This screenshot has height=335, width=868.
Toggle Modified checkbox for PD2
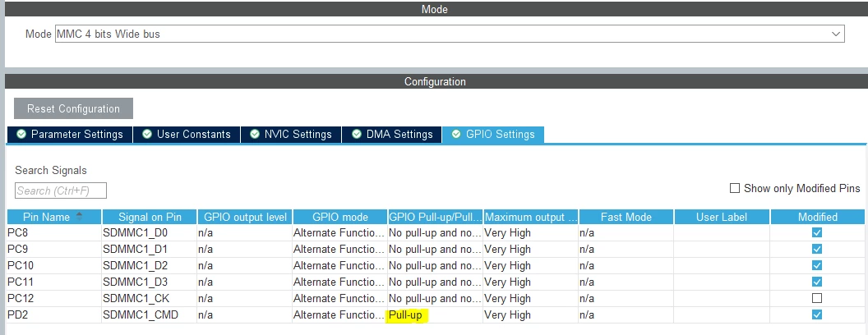click(x=816, y=314)
